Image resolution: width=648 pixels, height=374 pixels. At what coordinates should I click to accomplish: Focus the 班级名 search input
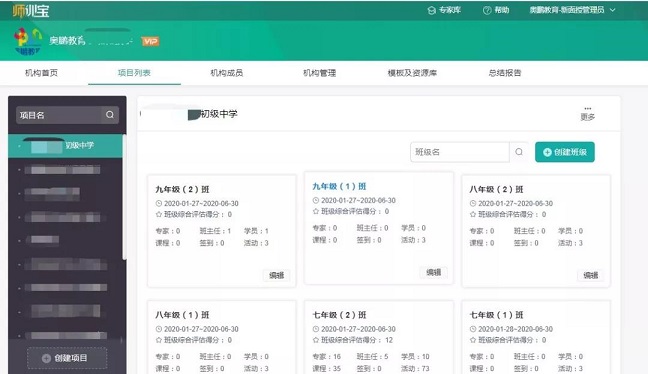[460, 152]
